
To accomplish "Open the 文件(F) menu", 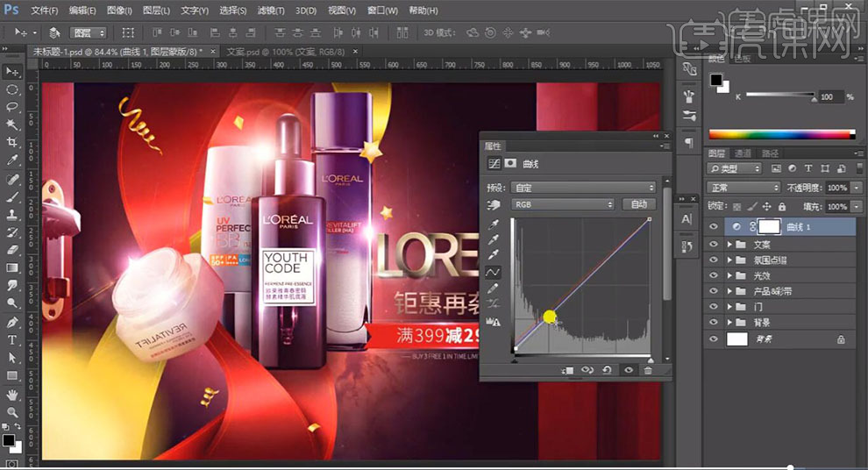I will tap(45, 11).
